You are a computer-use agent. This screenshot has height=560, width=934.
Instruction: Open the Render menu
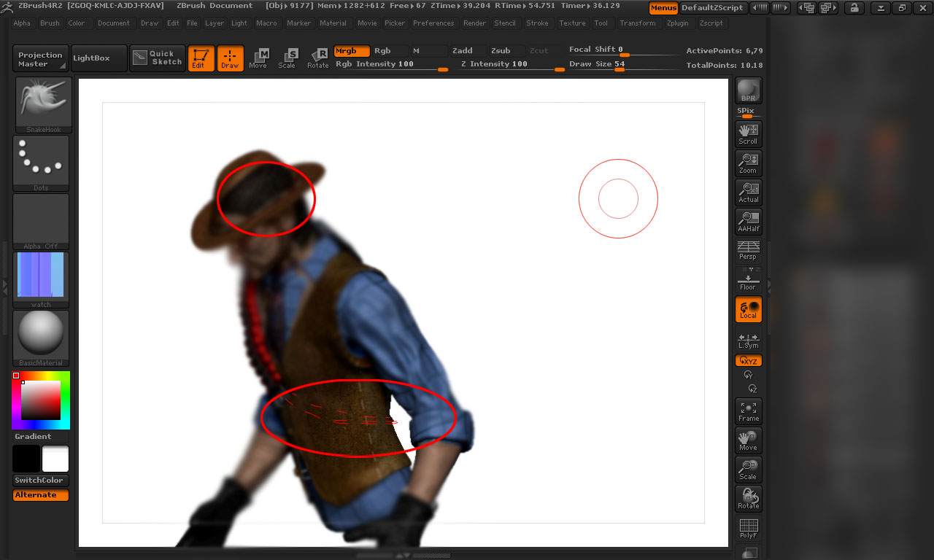(x=474, y=23)
